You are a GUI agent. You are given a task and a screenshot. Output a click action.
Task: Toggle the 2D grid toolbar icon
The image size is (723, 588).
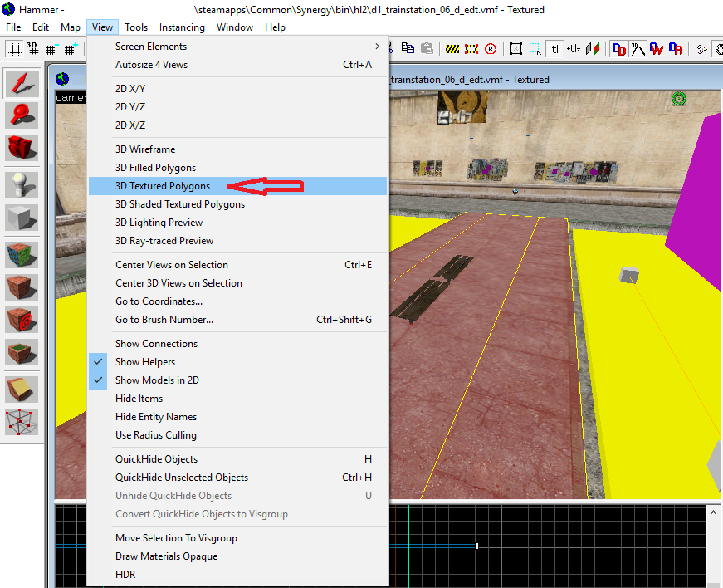pyautogui.click(x=15, y=49)
